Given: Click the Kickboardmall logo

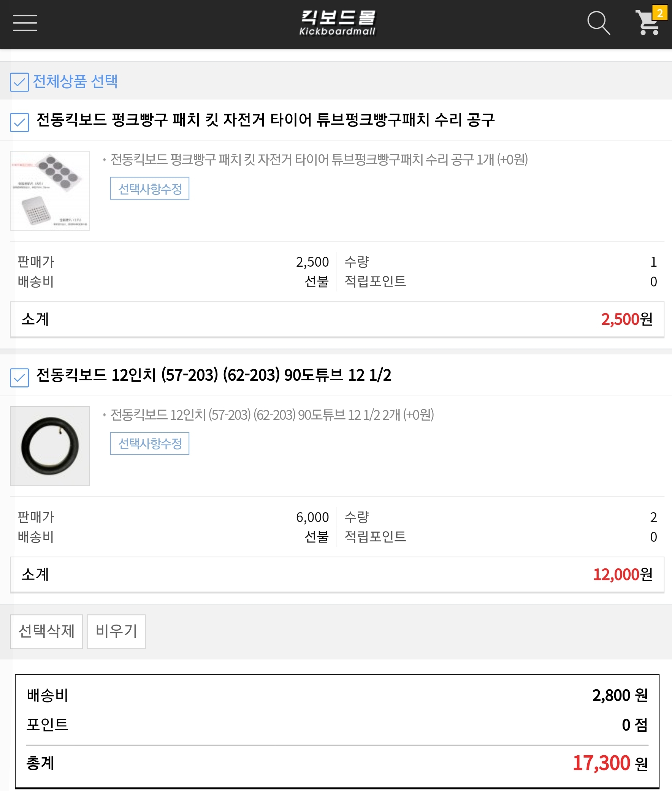Looking at the screenshot, I should (338, 23).
